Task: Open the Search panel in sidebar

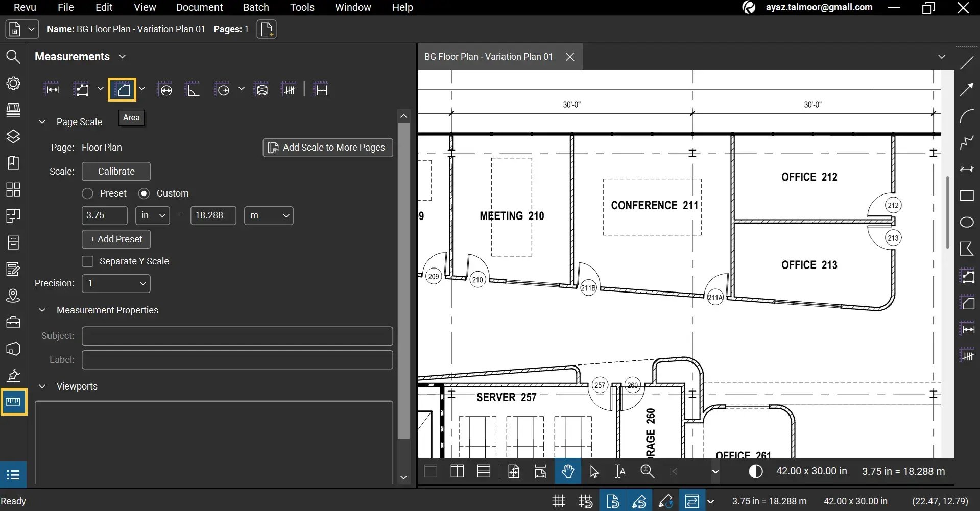Action: pos(13,57)
